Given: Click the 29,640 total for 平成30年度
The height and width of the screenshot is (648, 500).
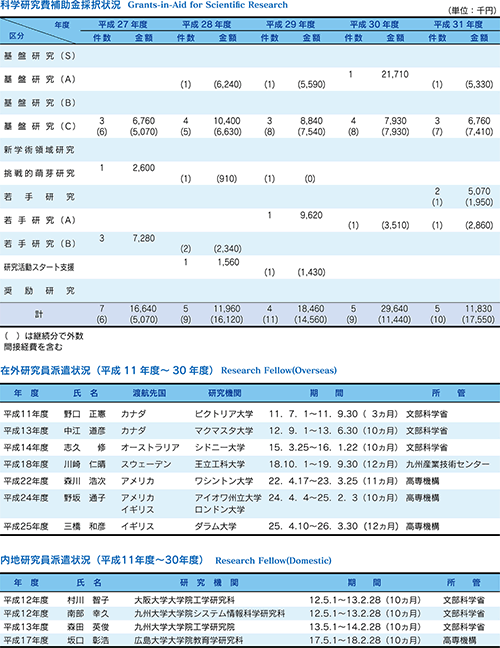Looking at the screenshot, I should [395, 309].
